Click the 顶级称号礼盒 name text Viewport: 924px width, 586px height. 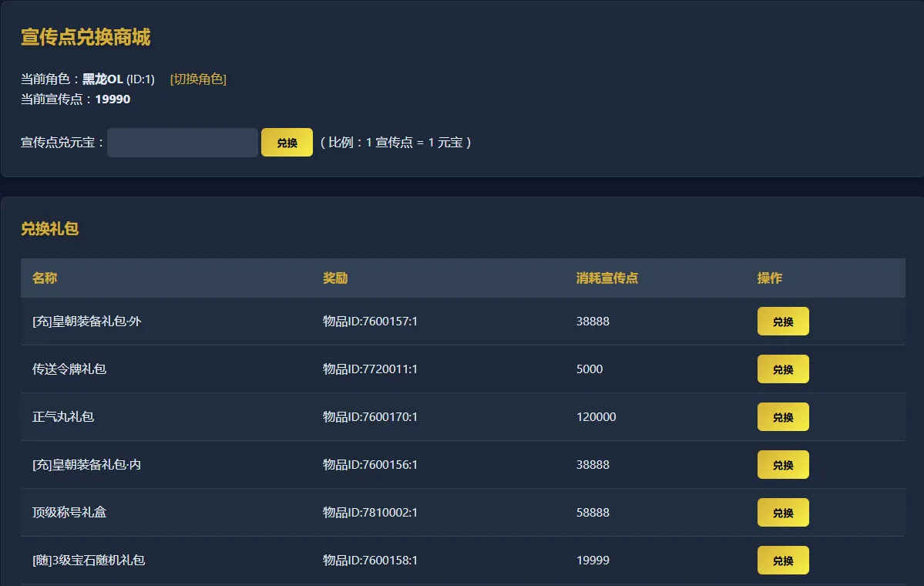tap(69, 513)
